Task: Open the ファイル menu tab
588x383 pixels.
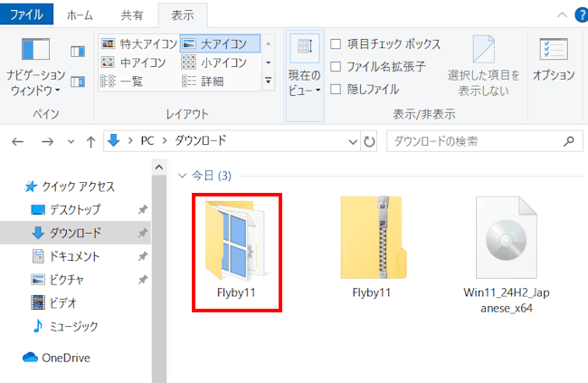Action: (26, 14)
